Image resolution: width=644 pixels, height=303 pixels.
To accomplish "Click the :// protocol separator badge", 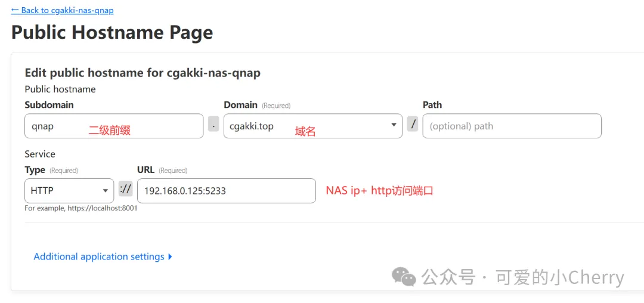I will click(126, 189).
